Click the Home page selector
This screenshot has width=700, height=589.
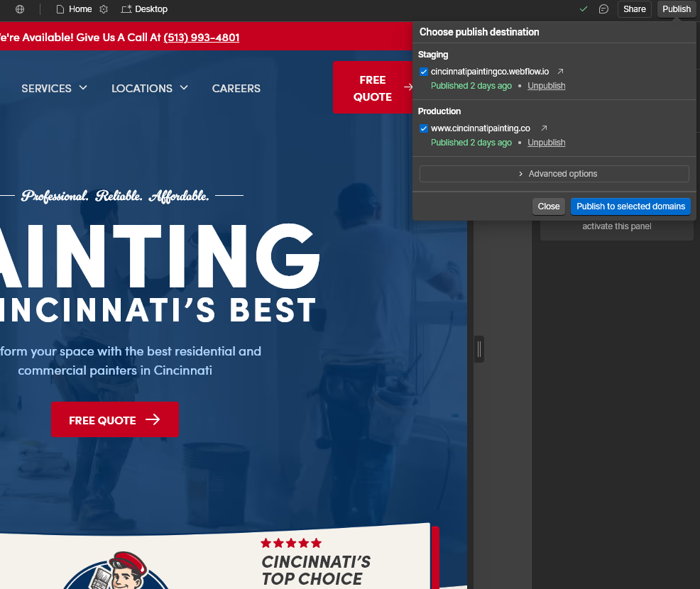click(x=74, y=9)
